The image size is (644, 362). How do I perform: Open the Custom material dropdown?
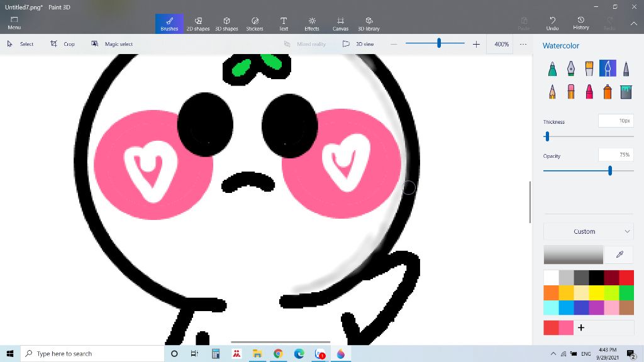tap(589, 231)
